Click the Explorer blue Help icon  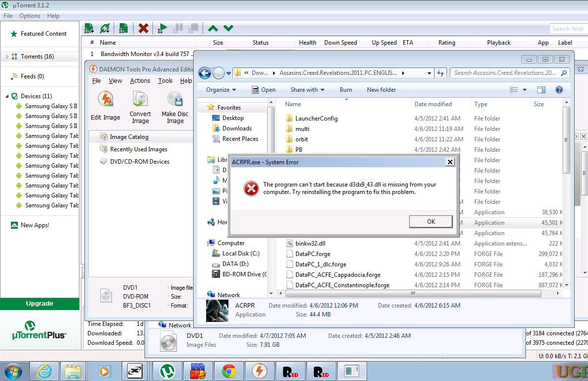(x=559, y=90)
